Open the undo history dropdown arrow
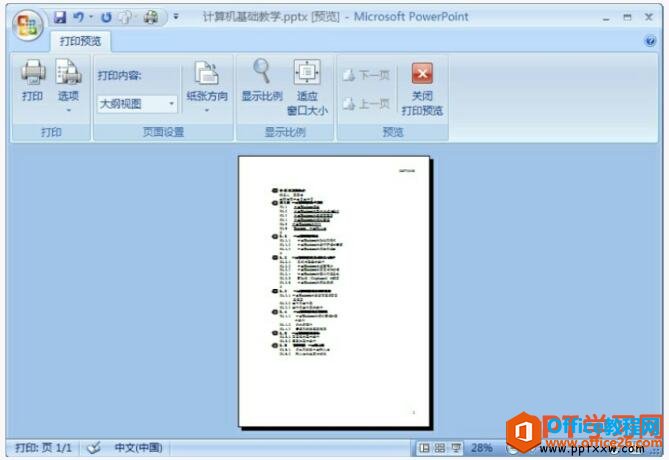Viewport: 669px width, 460px height. 91,17
